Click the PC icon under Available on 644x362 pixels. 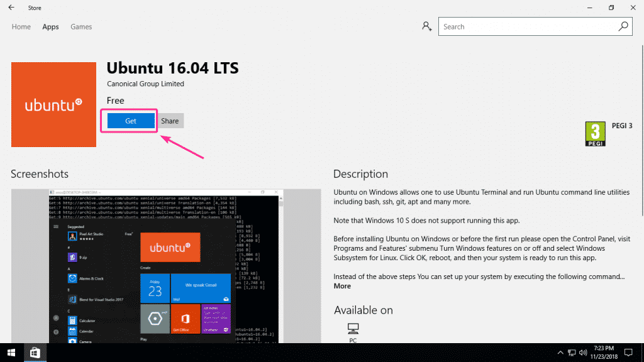coord(353,329)
